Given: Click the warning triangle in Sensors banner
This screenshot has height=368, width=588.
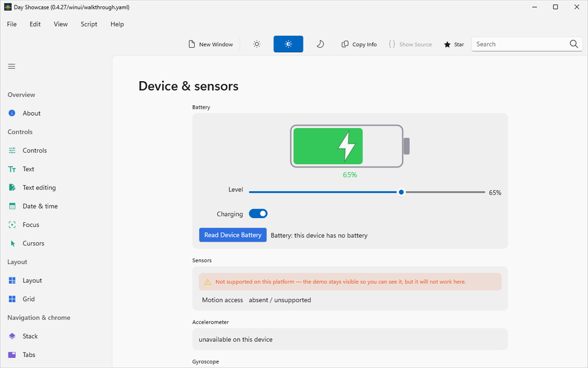Looking at the screenshot, I should pos(208,282).
